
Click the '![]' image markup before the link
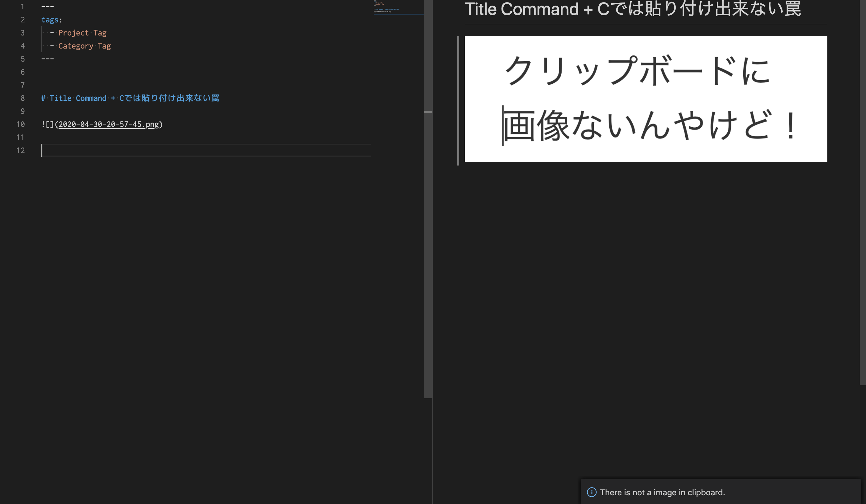click(x=47, y=124)
